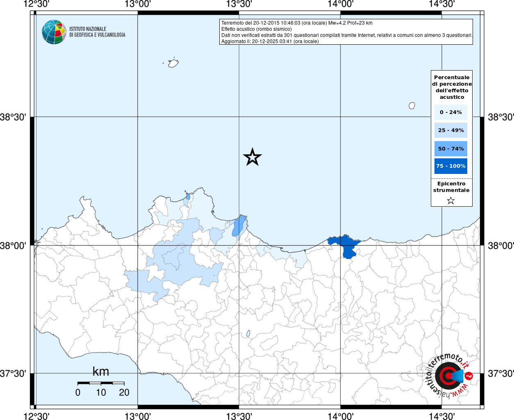Image resolution: width=514 pixels, height=420 pixels.
Task: Click the km scale bar
Action: tap(101, 383)
